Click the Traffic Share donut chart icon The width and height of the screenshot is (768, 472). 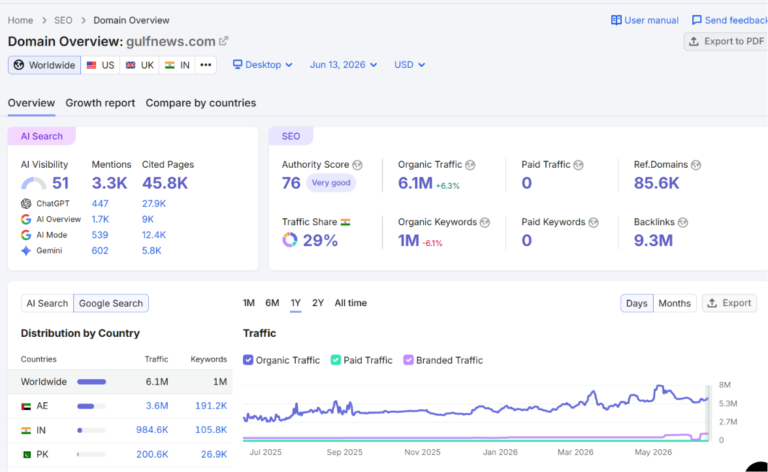[289, 240]
